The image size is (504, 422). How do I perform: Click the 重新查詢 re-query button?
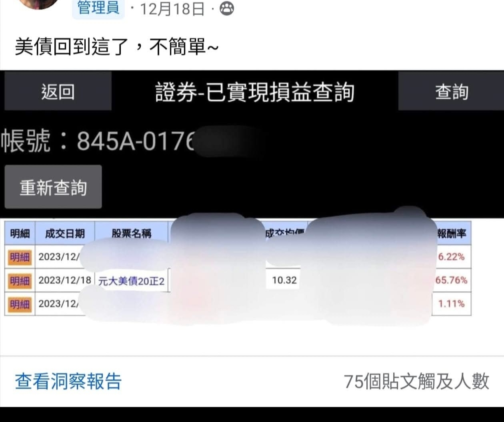coord(53,187)
